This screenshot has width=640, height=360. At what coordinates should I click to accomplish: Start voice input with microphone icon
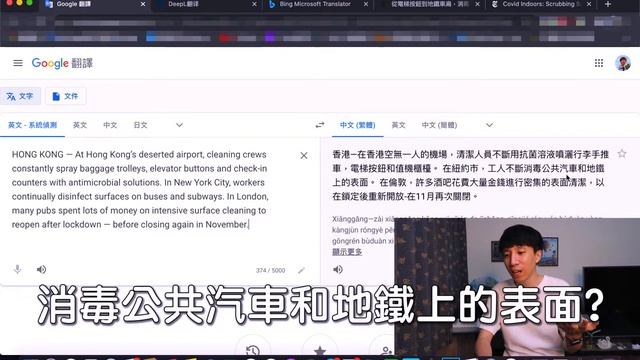click(x=17, y=269)
